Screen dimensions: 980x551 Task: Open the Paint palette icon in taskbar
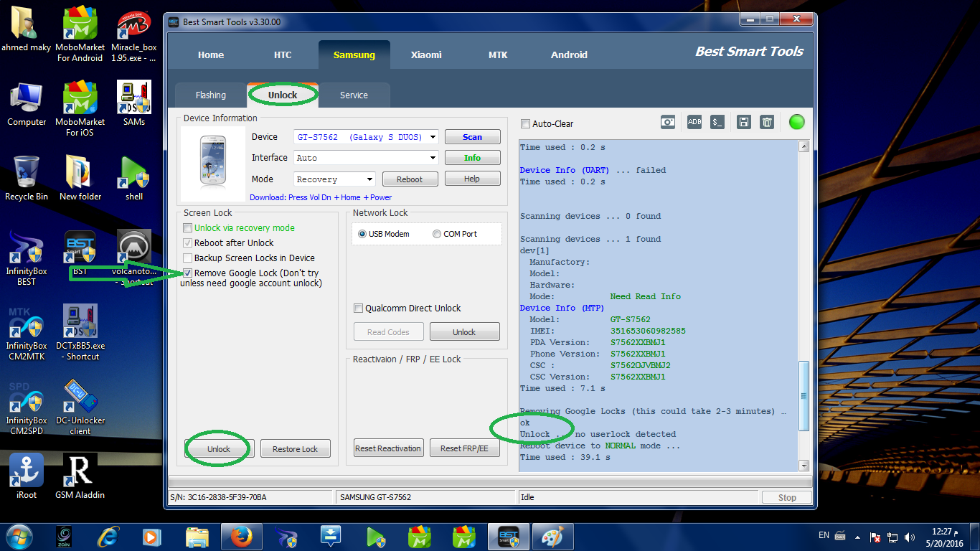[552, 537]
